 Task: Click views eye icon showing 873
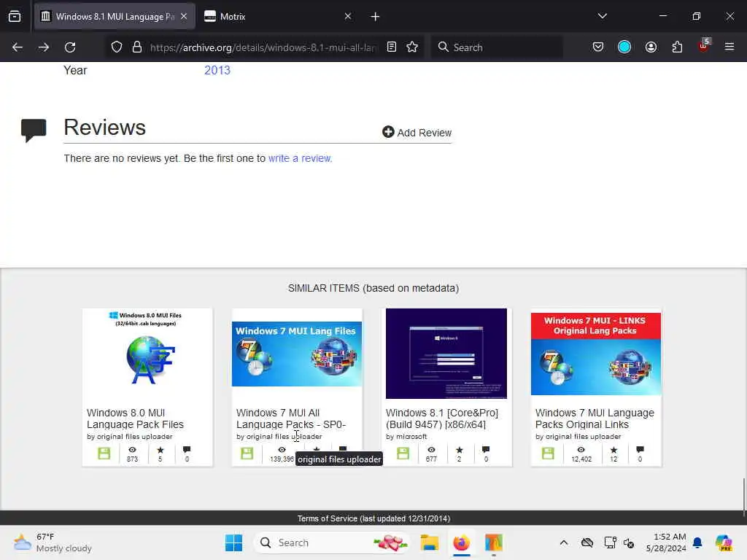click(133, 450)
